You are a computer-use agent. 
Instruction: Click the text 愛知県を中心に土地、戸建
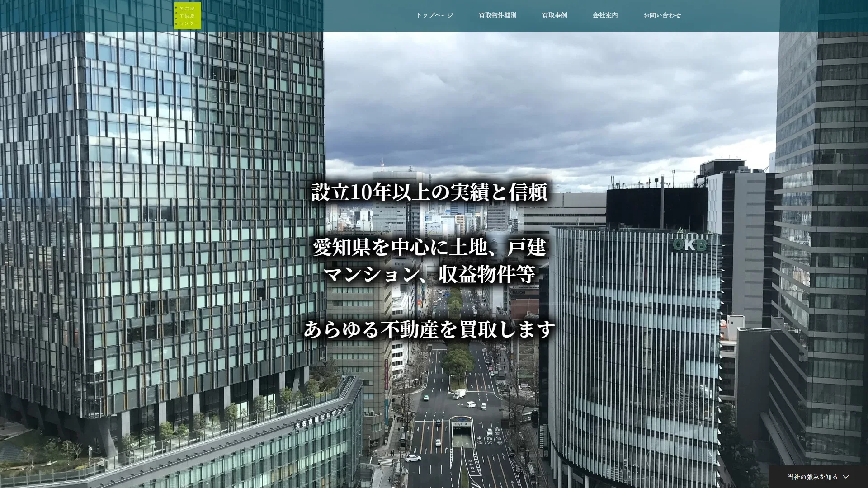click(x=429, y=247)
